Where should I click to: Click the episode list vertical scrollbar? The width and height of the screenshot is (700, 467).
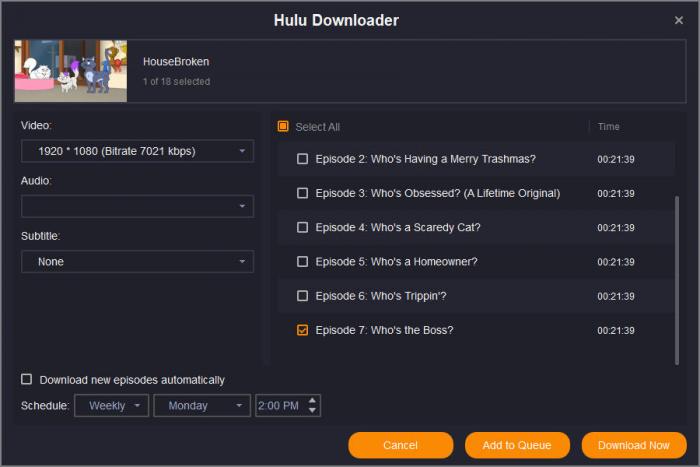tap(677, 280)
